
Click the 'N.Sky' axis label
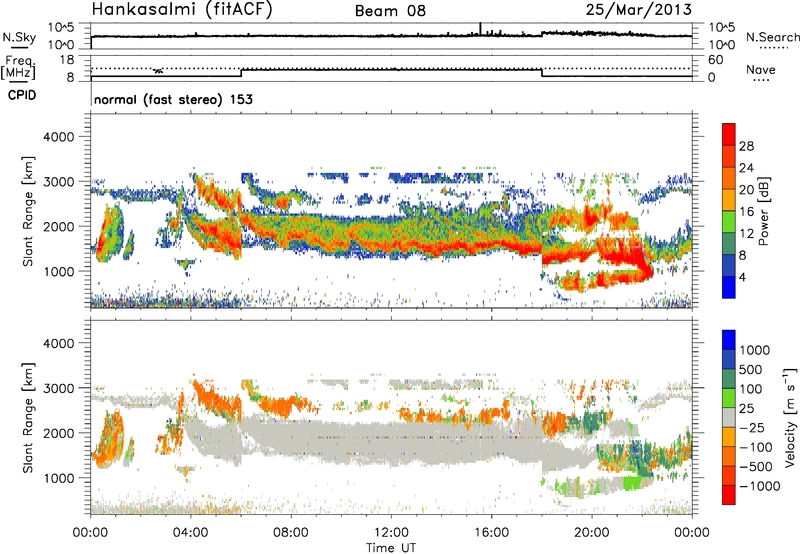(x=19, y=37)
